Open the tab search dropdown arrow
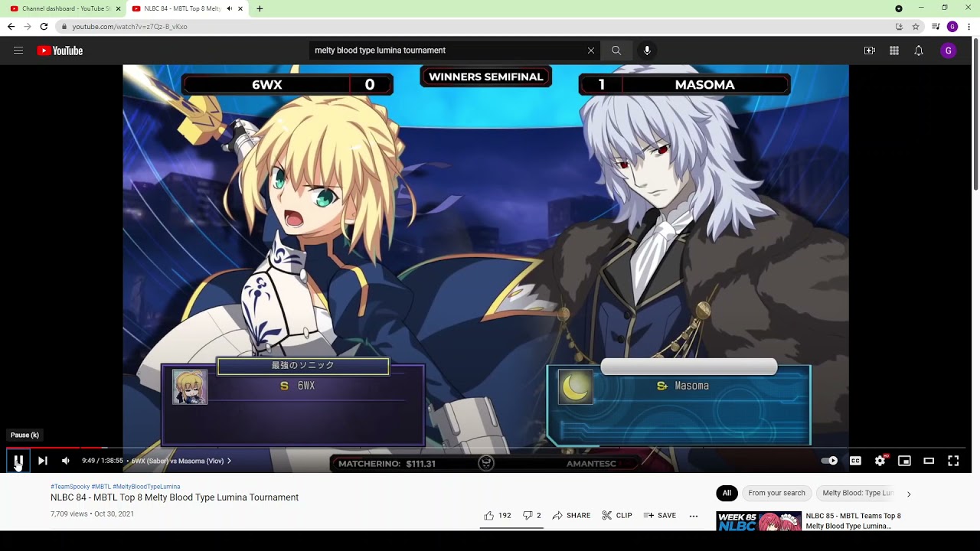Screen dimensions: 980x551 tap(899, 8)
